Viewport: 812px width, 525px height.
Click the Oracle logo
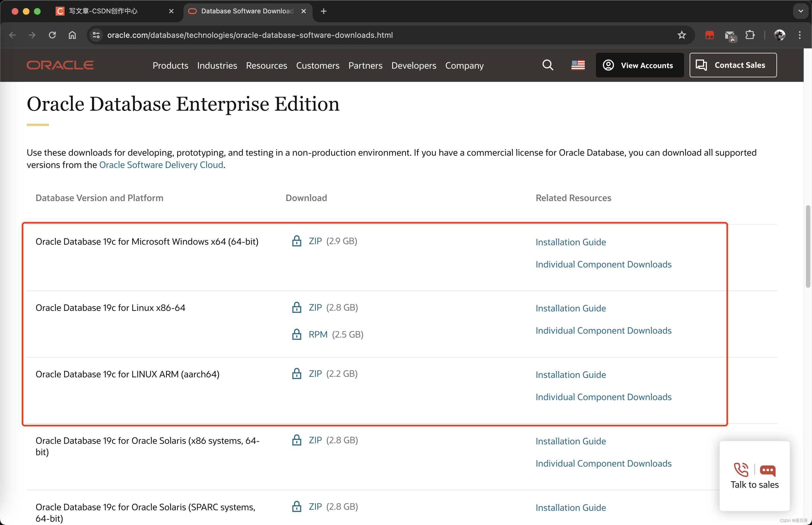tap(60, 65)
